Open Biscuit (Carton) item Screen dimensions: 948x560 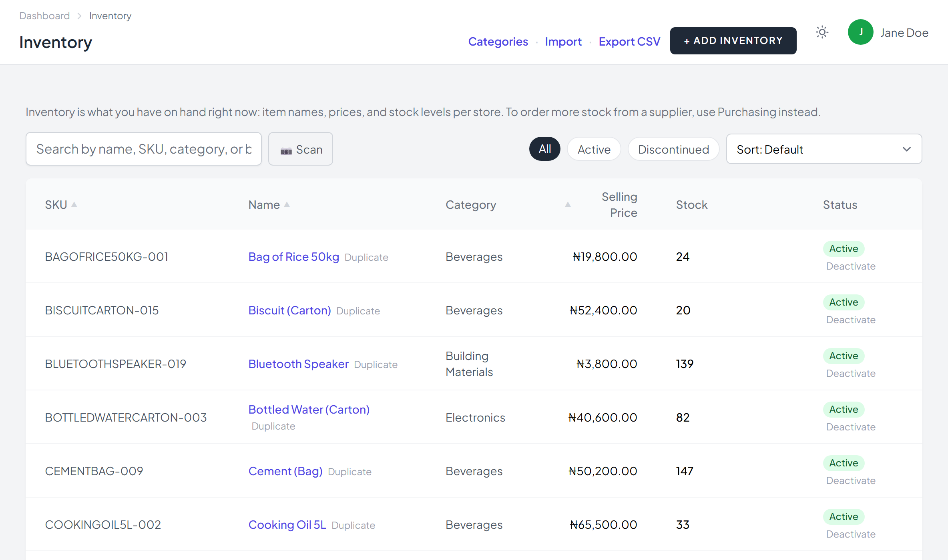coord(290,310)
